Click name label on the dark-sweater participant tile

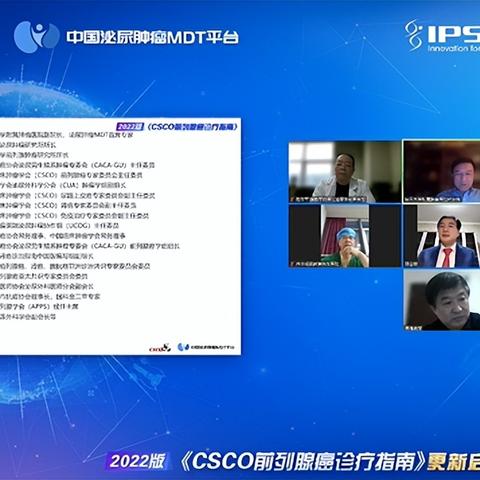(413, 328)
